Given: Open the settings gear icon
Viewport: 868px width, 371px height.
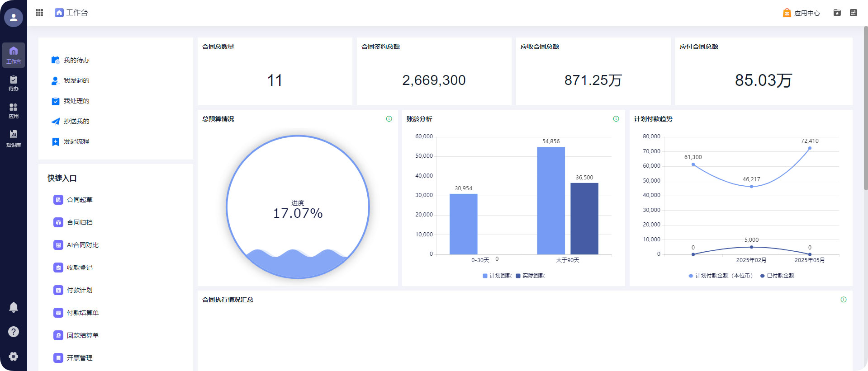Looking at the screenshot, I should (14, 356).
